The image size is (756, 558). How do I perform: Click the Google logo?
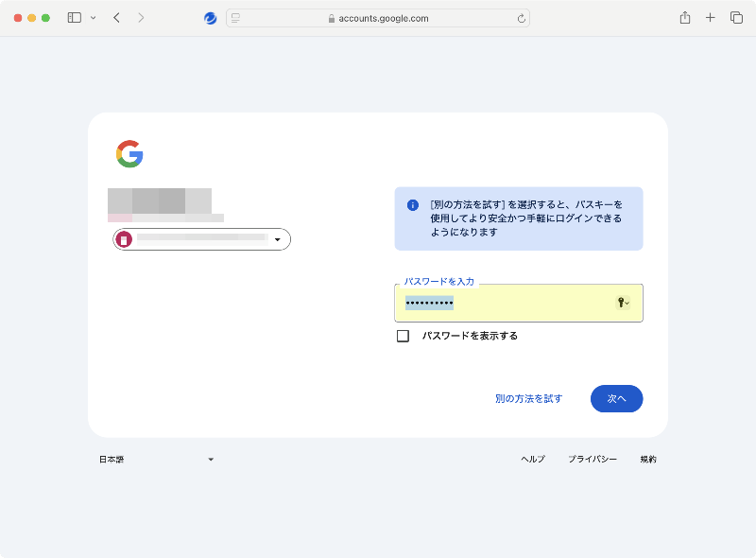pos(129,154)
